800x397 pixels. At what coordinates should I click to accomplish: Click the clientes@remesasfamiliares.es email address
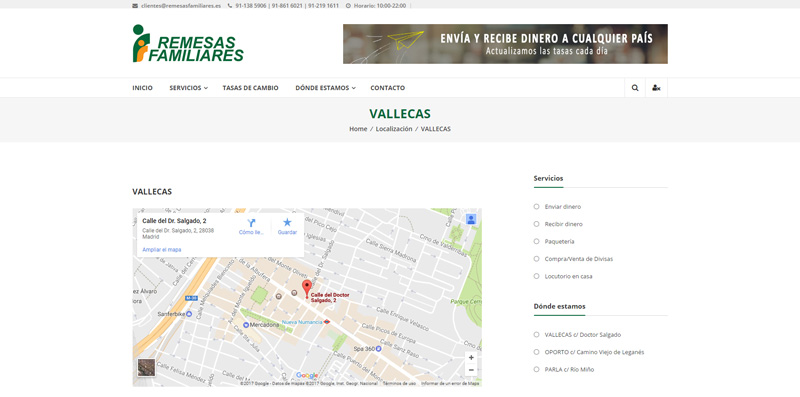(x=181, y=6)
